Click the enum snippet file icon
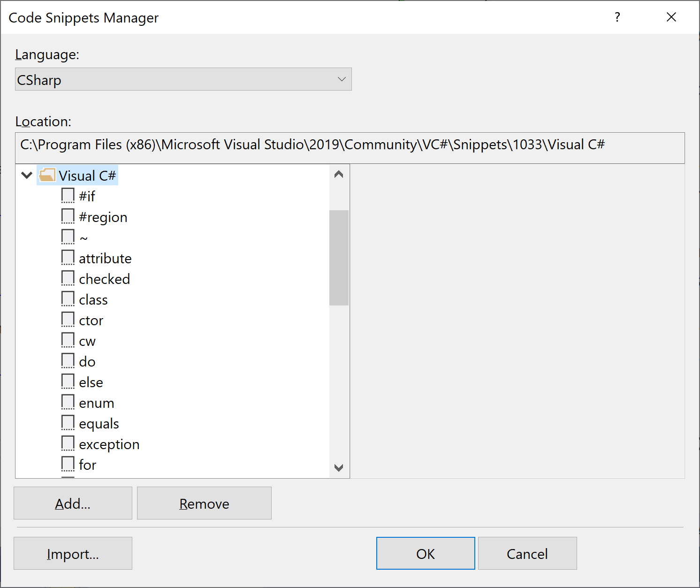The image size is (700, 588). (68, 402)
